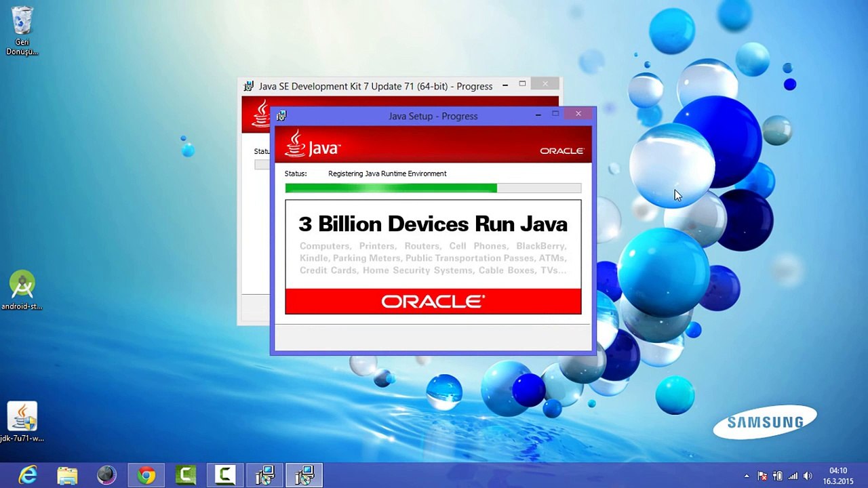Minimize the Java Setup - Progress window

[x=538, y=115]
